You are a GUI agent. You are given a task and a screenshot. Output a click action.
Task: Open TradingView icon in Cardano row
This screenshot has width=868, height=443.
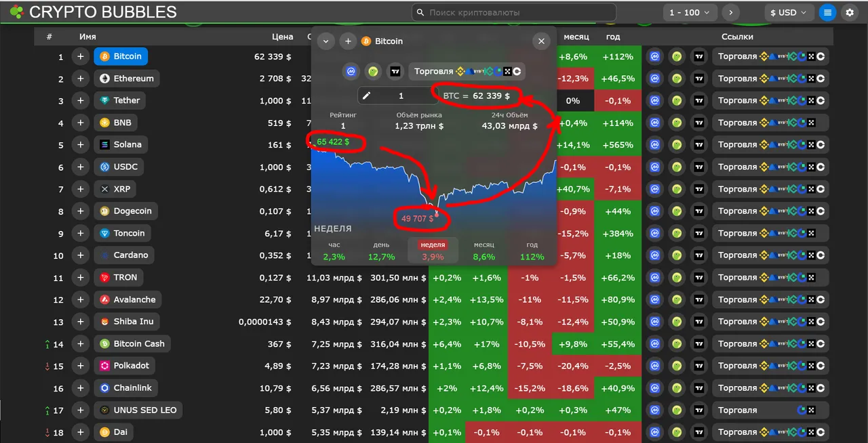699,255
